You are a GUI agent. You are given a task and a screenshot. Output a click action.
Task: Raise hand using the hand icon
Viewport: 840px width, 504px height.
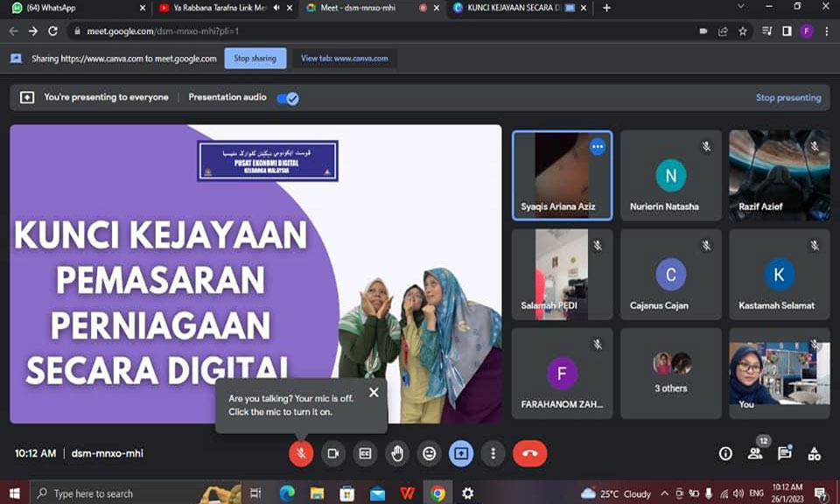[x=397, y=453]
